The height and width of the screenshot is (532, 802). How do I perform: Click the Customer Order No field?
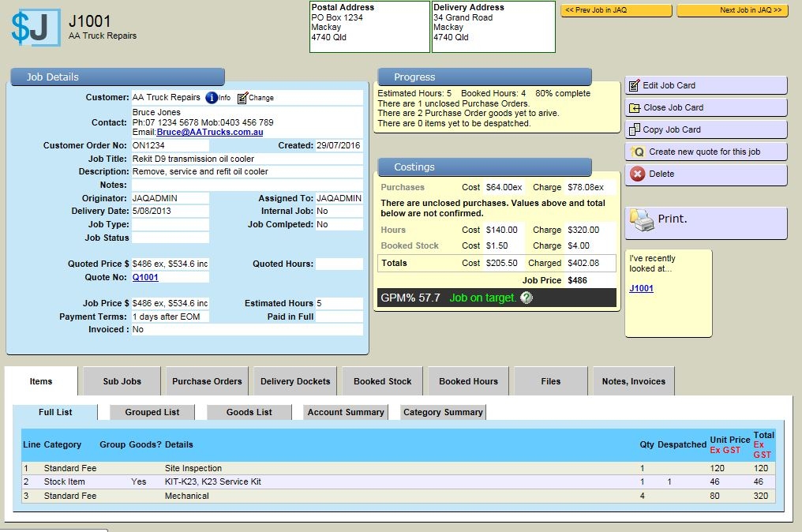coord(170,146)
